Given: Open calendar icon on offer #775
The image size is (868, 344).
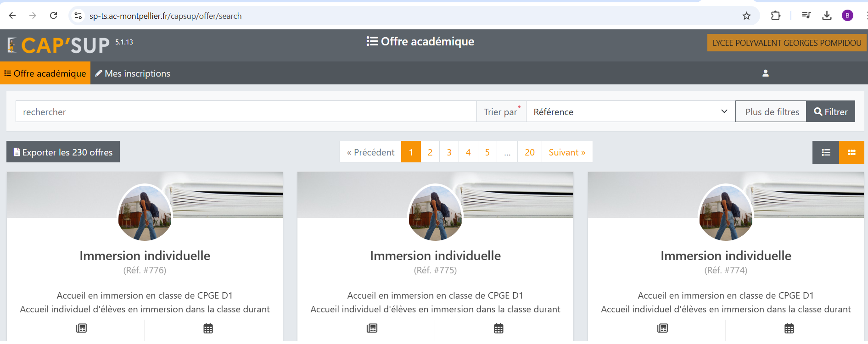Looking at the screenshot, I should click(x=498, y=328).
